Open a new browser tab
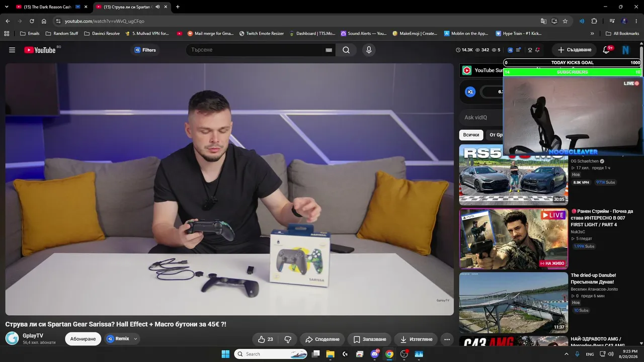644x362 pixels. tap(178, 7)
